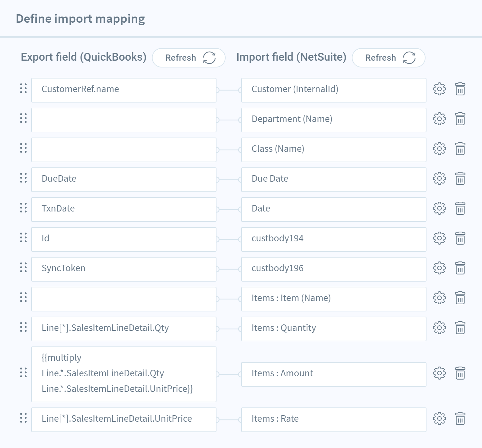Edit Items : Quantity import field
The width and height of the screenshot is (482, 448).
[334, 329]
